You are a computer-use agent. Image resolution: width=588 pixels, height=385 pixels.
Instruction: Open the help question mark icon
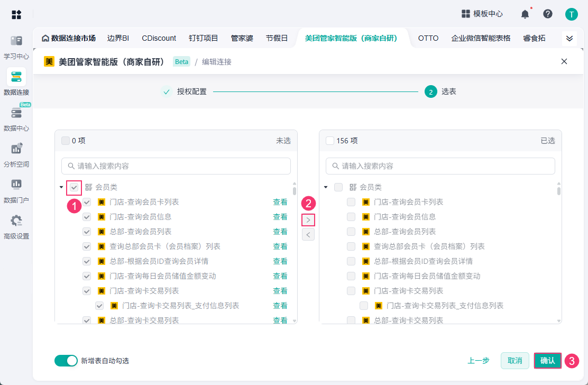point(547,14)
